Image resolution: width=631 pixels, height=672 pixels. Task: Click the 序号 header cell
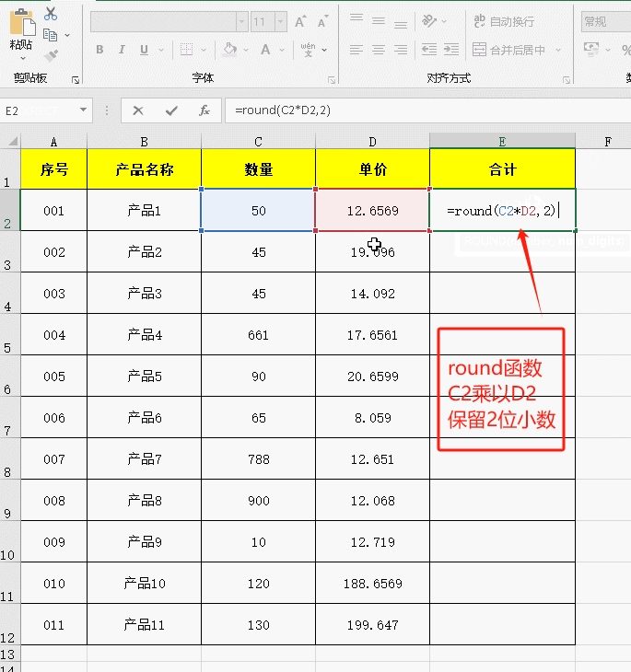(53, 169)
